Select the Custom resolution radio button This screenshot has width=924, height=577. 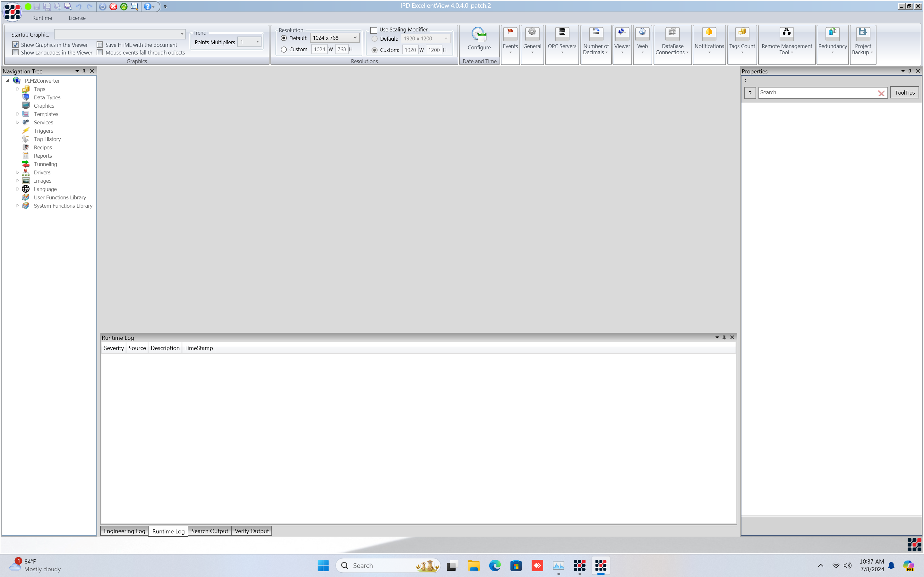(x=284, y=50)
